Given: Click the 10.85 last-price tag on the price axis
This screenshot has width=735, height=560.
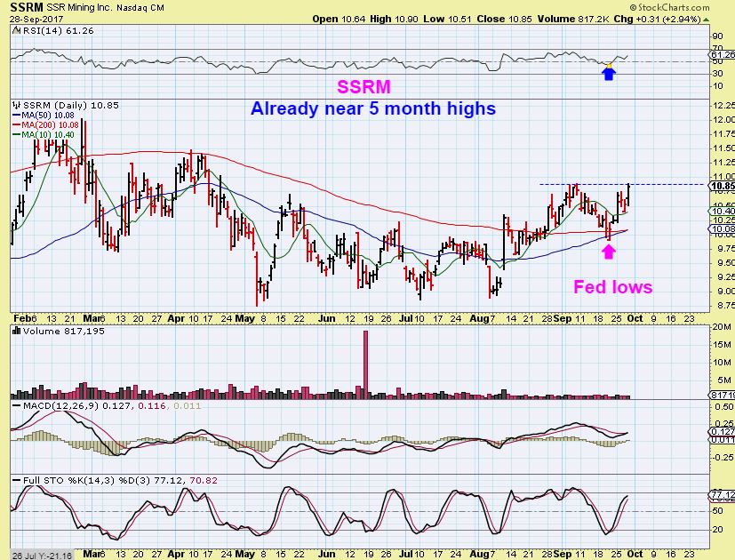Looking at the screenshot, I should pyautogui.click(x=723, y=187).
